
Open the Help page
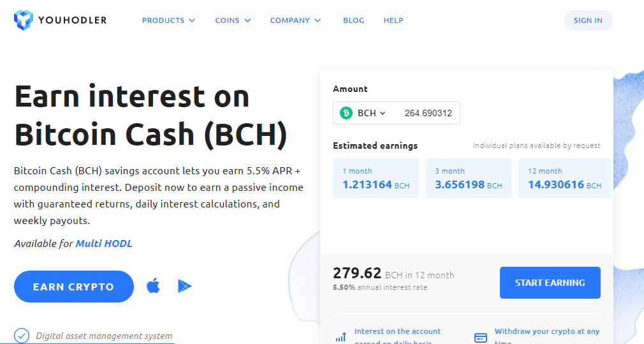pyautogui.click(x=393, y=20)
